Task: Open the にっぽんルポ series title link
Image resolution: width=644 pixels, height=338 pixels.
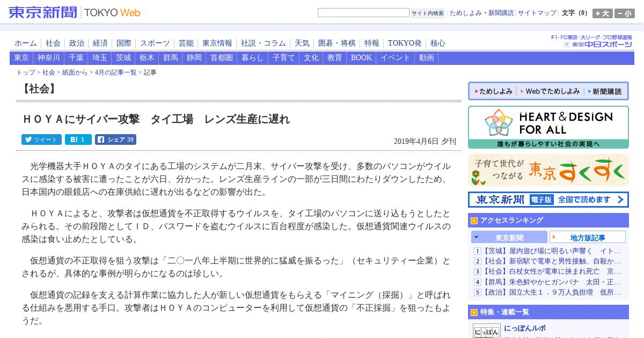Action: click(x=525, y=328)
